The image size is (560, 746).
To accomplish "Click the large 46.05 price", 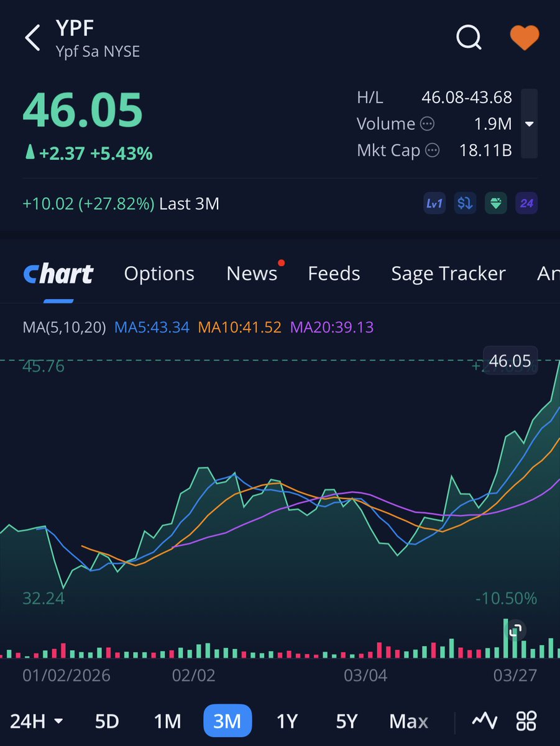I will point(83,109).
